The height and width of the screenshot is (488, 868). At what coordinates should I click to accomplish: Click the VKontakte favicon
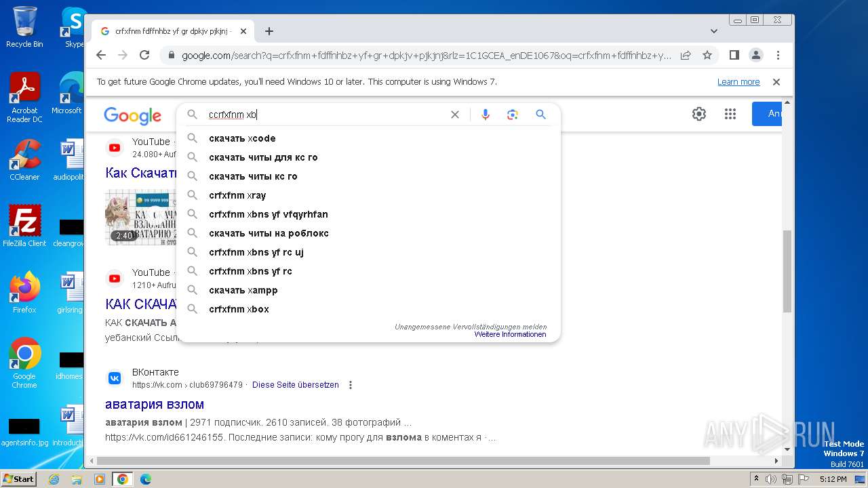pyautogui.click(x=115, y=378)
